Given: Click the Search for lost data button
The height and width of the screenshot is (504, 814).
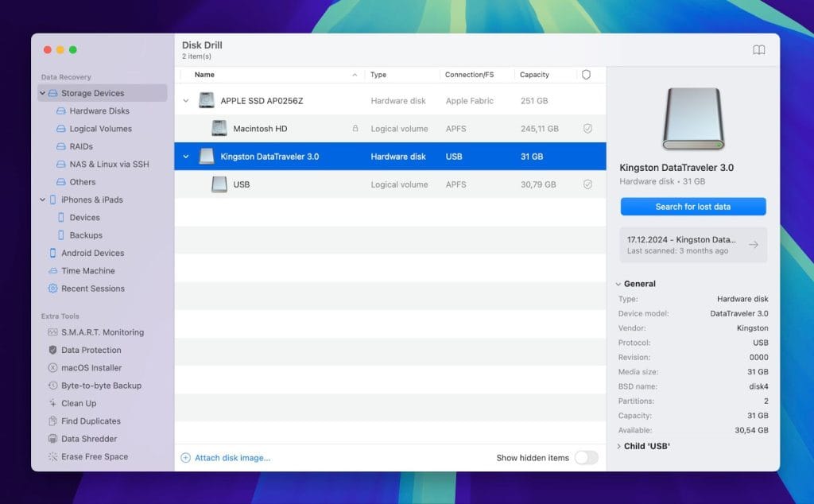Looking at the screenshot, I should click(x=692, y=207).
